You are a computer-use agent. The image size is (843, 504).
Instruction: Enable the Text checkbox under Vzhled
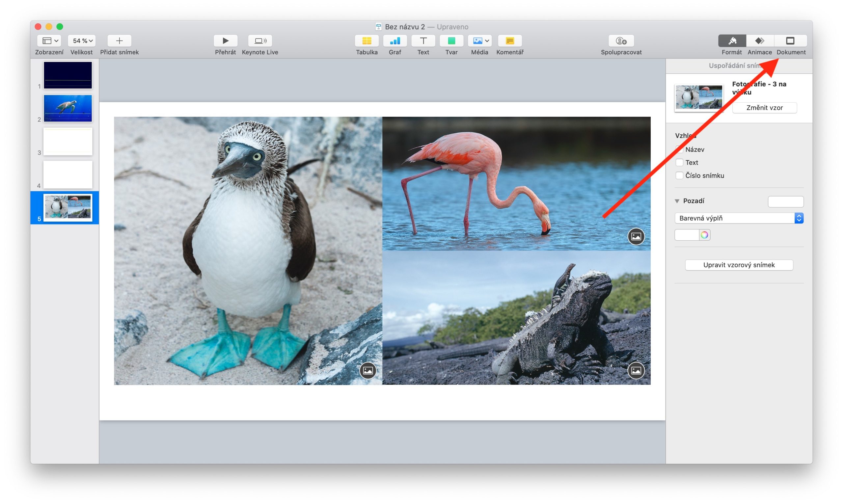[679, 162]
